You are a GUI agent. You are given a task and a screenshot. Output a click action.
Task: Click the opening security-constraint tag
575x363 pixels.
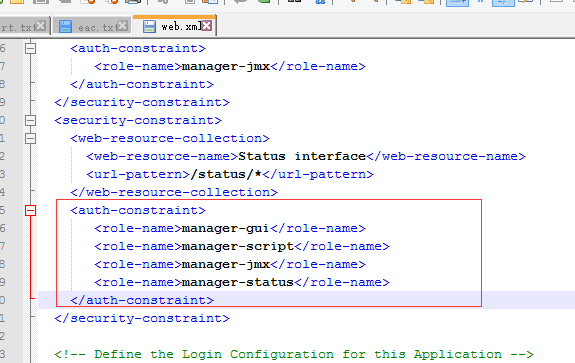(x=138, y=120)
